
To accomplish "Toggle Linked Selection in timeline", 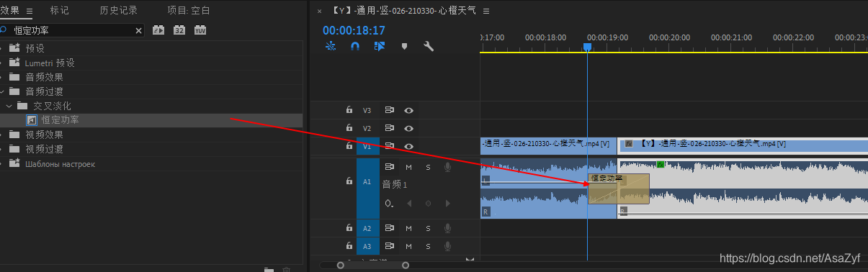I will pos(380,46).
